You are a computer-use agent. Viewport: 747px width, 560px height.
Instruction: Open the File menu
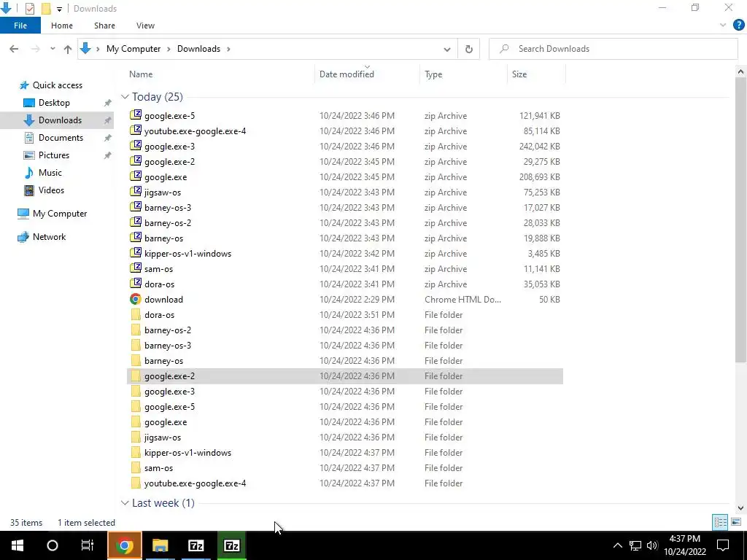click(x=20, y=26)
